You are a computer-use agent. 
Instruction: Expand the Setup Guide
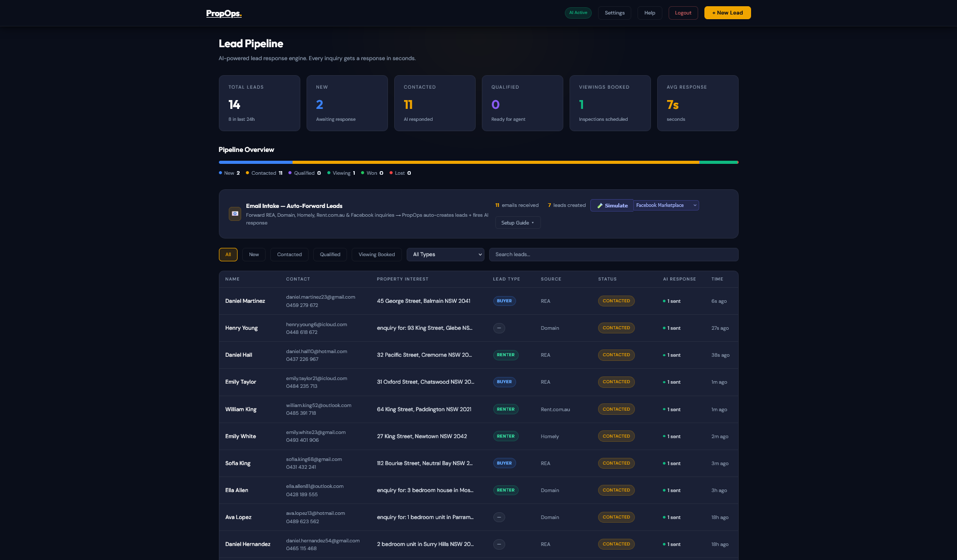pos(518,222)
